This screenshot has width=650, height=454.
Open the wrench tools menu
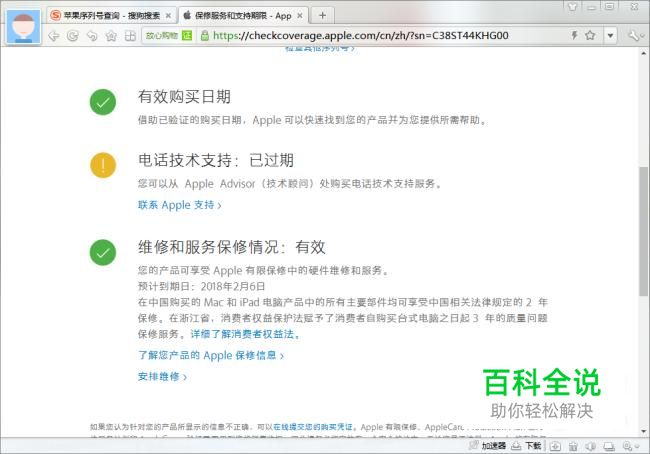coord(634,36)
